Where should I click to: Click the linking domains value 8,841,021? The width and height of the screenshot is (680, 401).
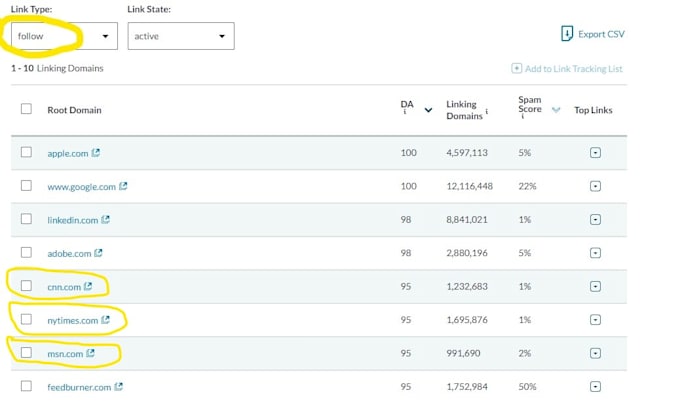[467, 219]
